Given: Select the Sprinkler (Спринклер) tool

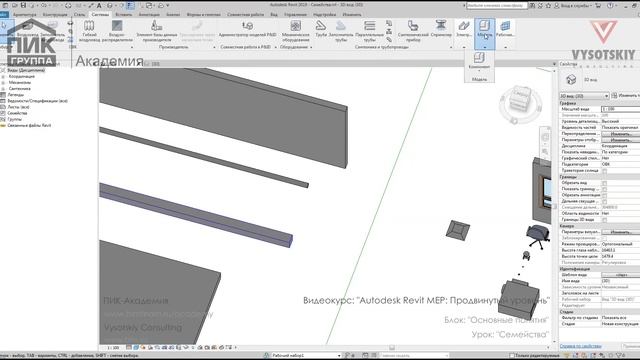Looking at the screenshot, I should 441,29.
